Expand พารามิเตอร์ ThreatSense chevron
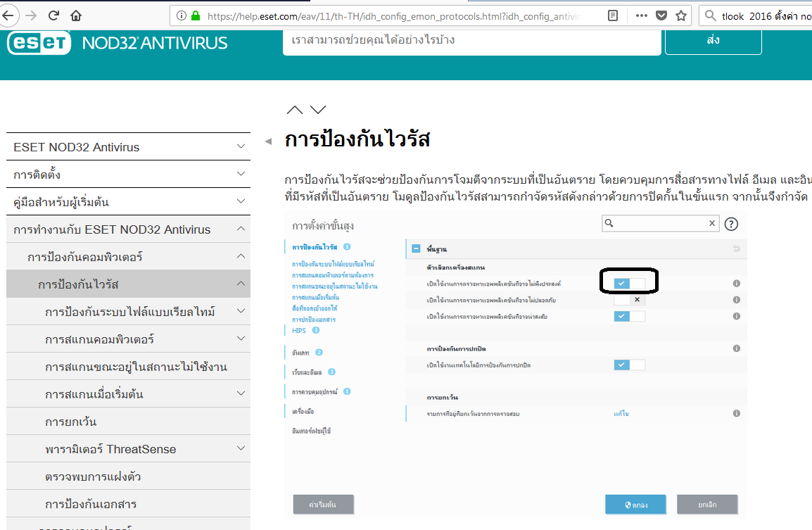 point(241,448)
